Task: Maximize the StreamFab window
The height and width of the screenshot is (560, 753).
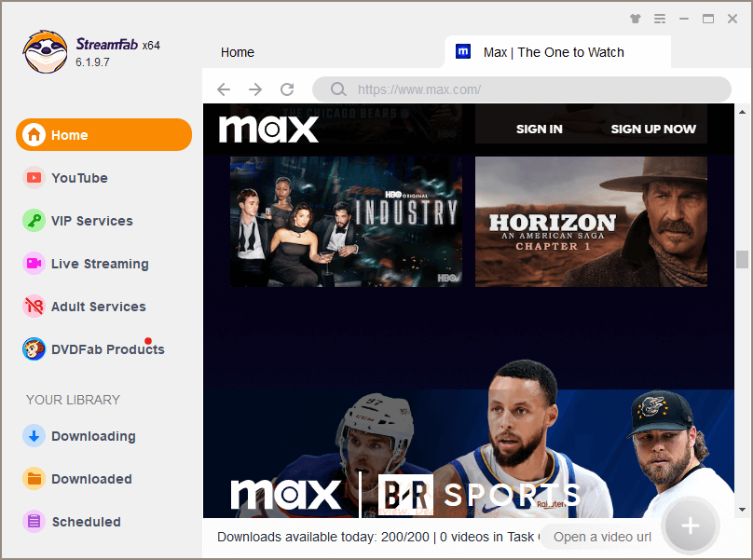Action: click(708, 19)
